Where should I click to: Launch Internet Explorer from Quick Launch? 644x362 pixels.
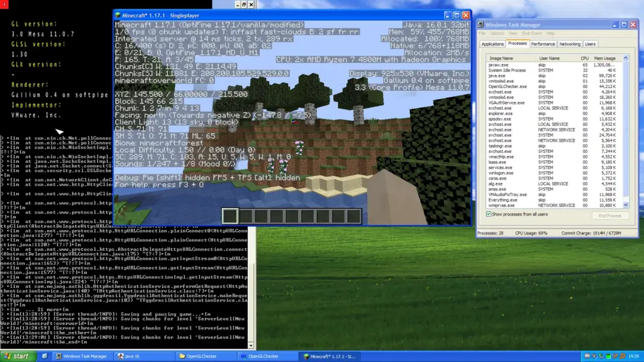(x=43, y=356)
